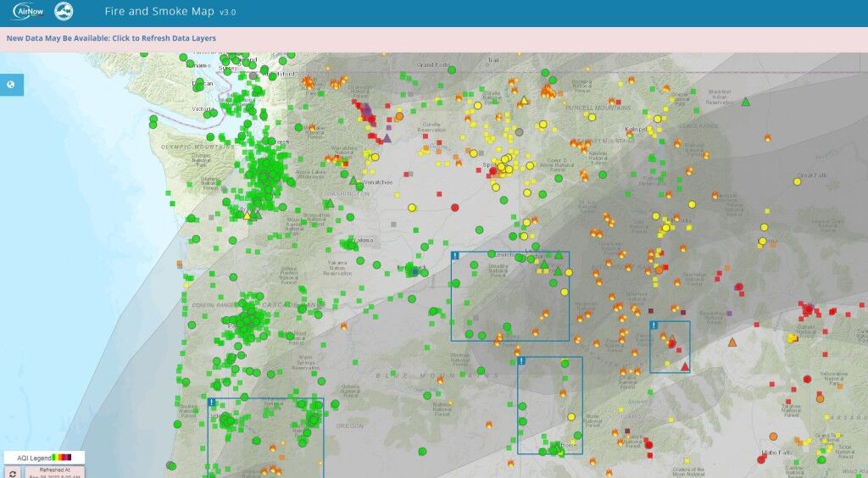This screenshot has height=478, width=868.
Task: Click the AQI Legend color strip
Action: coord(61,458)
